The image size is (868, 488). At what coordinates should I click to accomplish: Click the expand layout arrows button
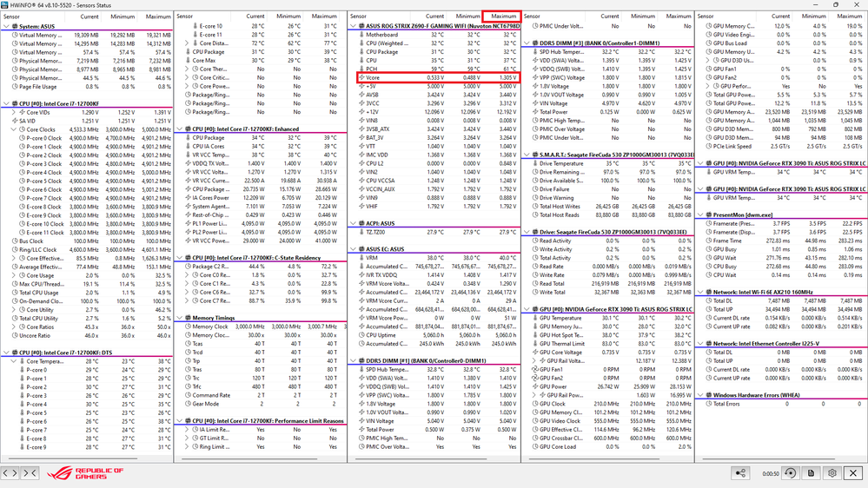[10, 473]
